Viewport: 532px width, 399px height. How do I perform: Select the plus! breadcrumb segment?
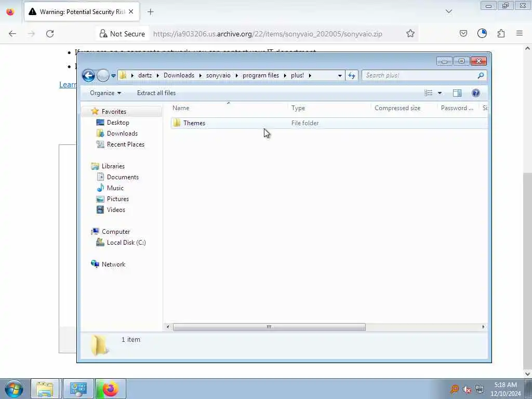pos(297,75)
